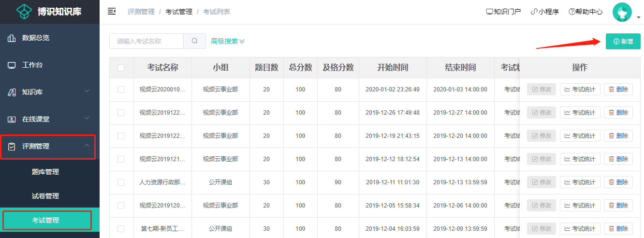This screenshot has width=644, height=238.
Task: Collapse sidebar with the menu fold icon
Action: pos(112,12)
